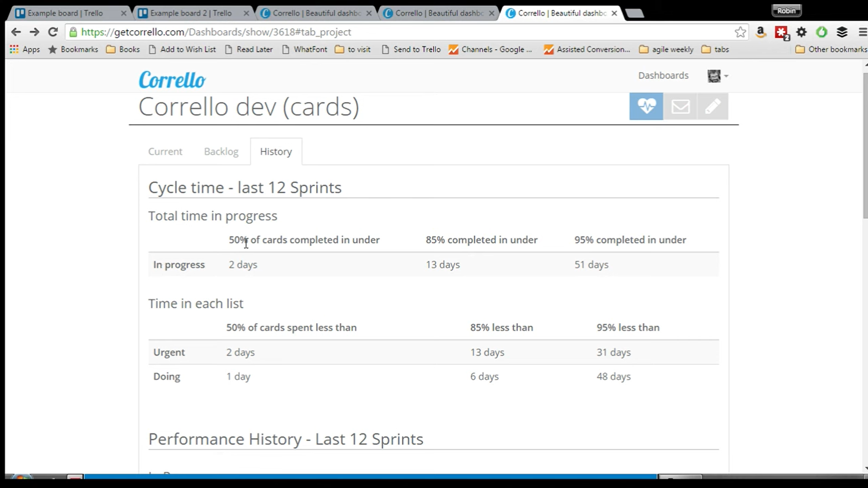This screenshot has height=488, width=868.
Task: Switch to Example board 2 Trello tab
Action: (x=191, y=13)
